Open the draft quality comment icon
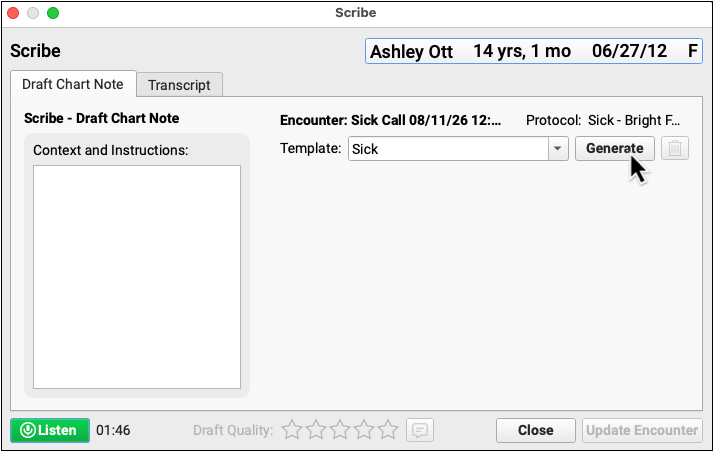 coord(420,430)
